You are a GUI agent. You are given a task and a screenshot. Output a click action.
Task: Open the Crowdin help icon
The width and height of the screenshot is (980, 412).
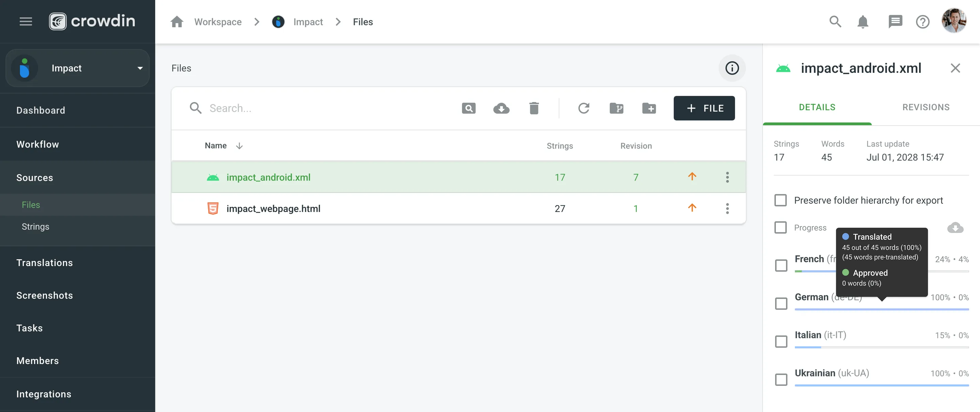922,22
